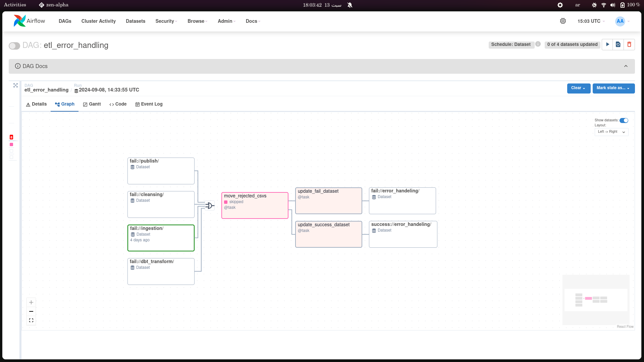Viewport: 644px width, 362px height.
Task: Toggle the etl_error_handling DAG pause switch
Action: coord(14,46)
